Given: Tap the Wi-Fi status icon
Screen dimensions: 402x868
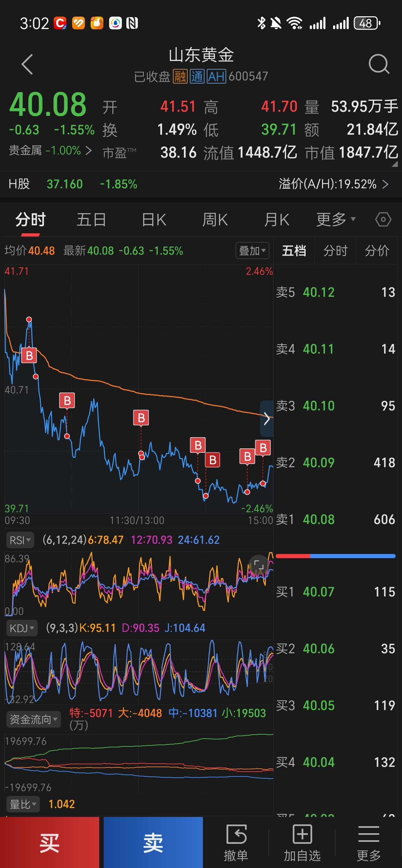Looking at the screenshot, I should (x=294, y=23).
